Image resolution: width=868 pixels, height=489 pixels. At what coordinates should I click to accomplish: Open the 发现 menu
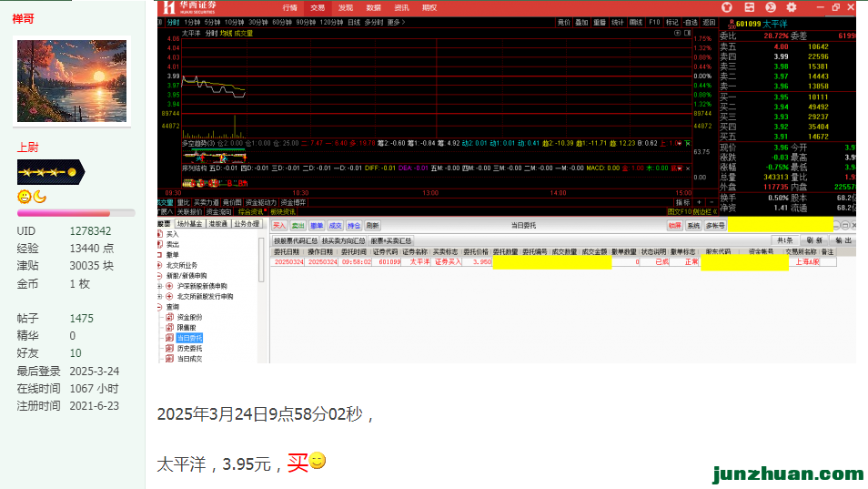click(x=346, y=8)
